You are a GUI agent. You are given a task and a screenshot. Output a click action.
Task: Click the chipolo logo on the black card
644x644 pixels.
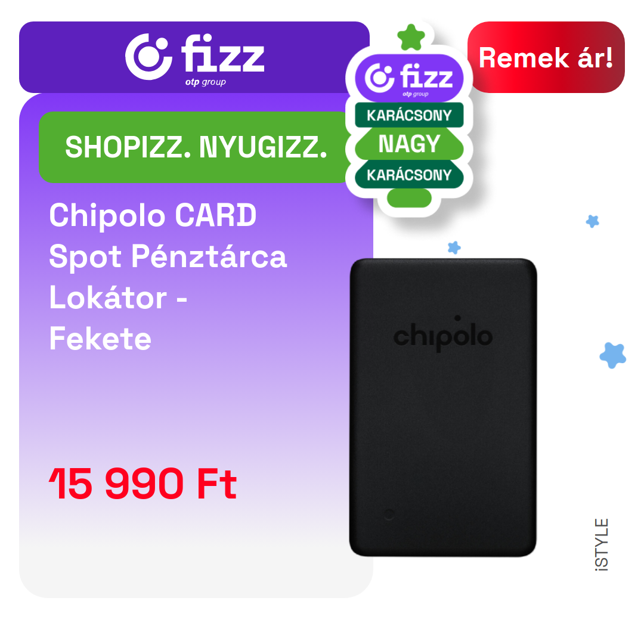[442, 334]
